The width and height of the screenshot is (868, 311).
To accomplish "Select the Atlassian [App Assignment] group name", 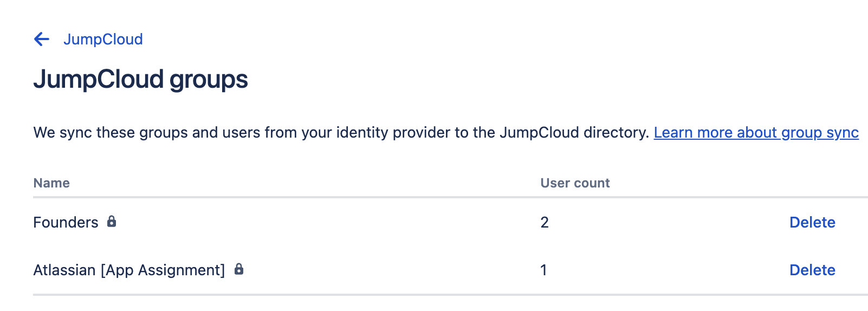I will (129, 270).
